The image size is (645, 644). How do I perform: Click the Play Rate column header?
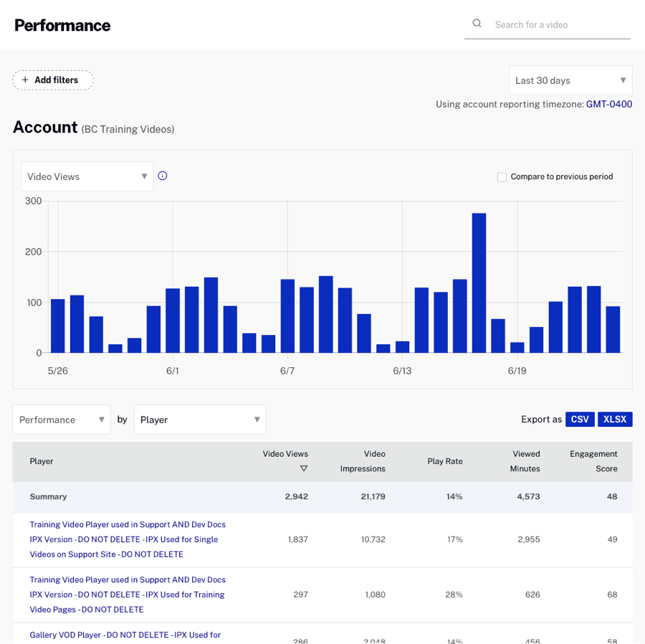point(444,461)
